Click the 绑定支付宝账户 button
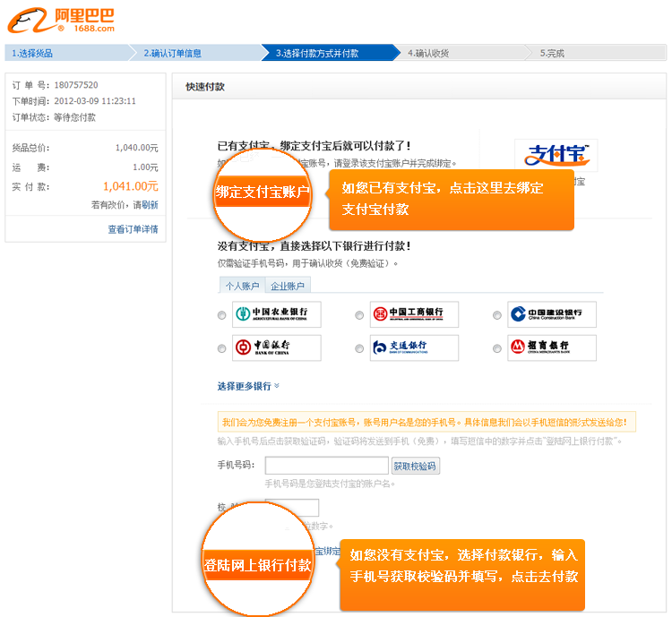This screenshot has width=672, height=617. 263,192
